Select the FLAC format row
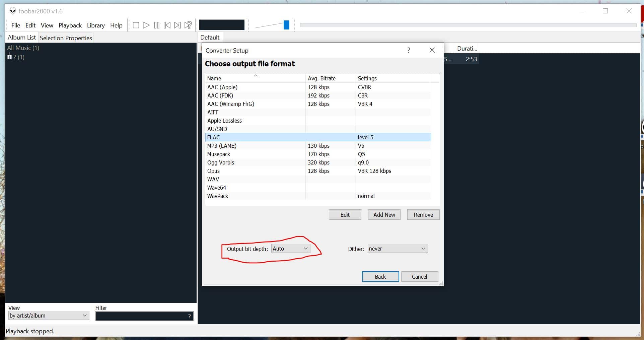 pos(318,137)
